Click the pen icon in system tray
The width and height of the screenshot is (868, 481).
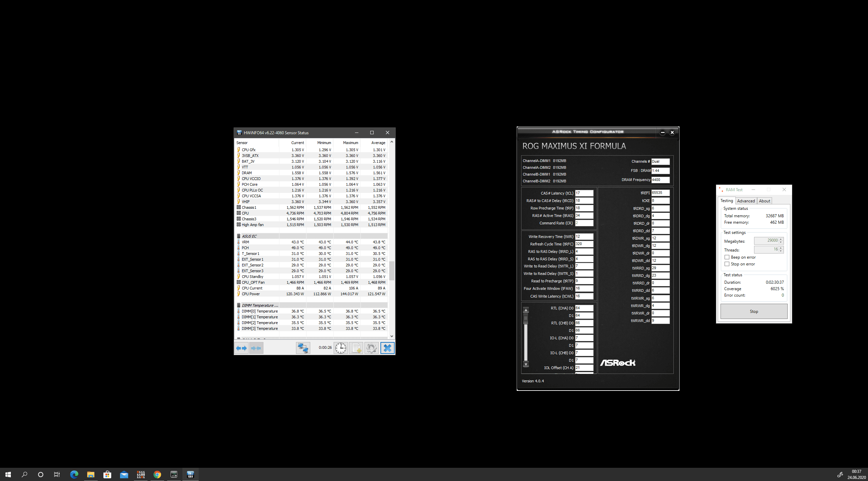[840, 475]
